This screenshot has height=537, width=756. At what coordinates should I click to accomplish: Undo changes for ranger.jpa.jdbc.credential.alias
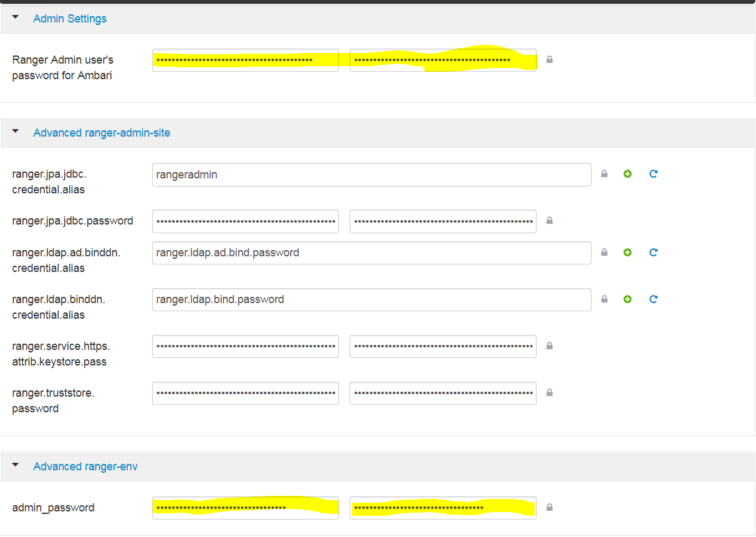click(x=653, y=174)
